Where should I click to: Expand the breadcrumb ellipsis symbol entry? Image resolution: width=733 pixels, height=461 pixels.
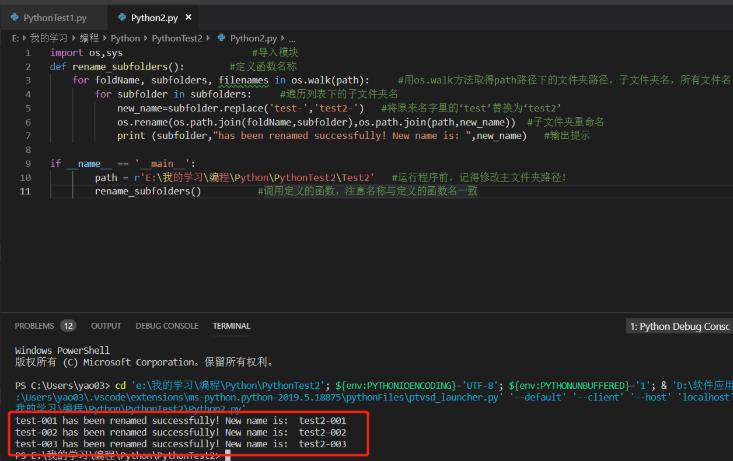click(x=292, y=39)
